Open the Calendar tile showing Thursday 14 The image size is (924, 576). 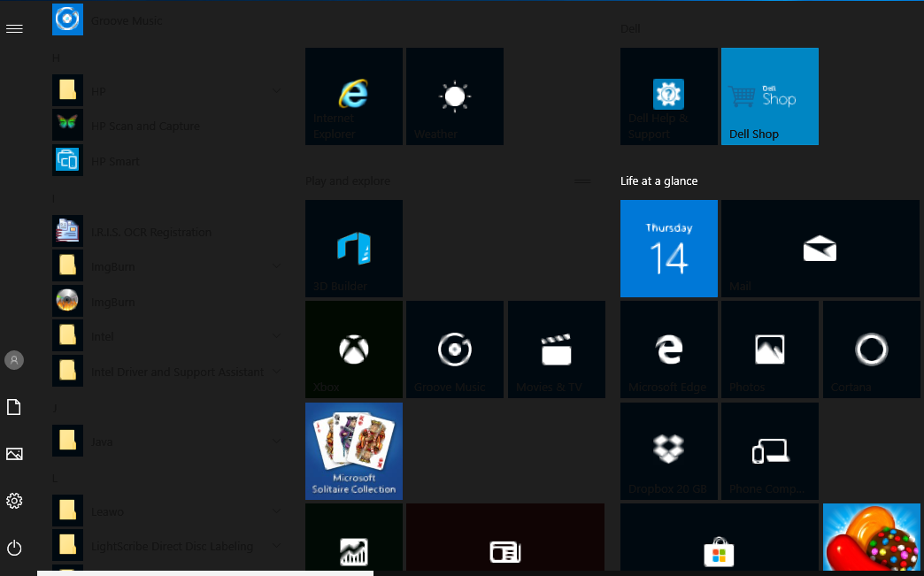point(669,249)
